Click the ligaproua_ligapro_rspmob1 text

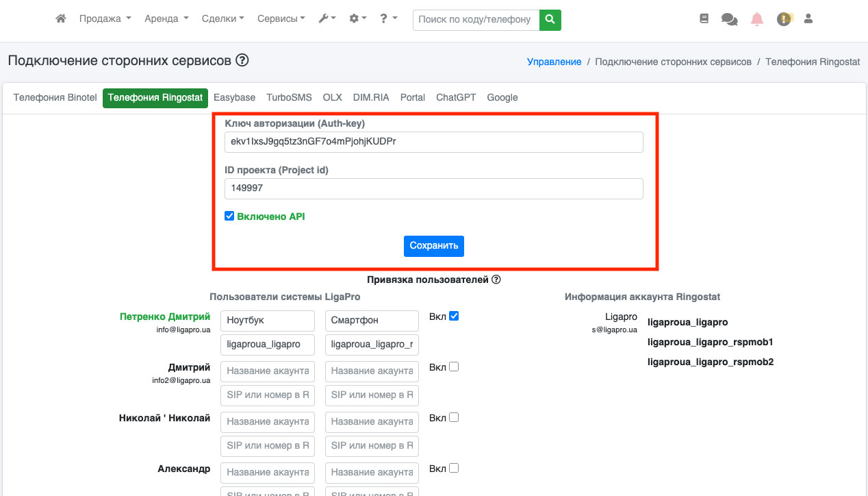coord(711,342)
